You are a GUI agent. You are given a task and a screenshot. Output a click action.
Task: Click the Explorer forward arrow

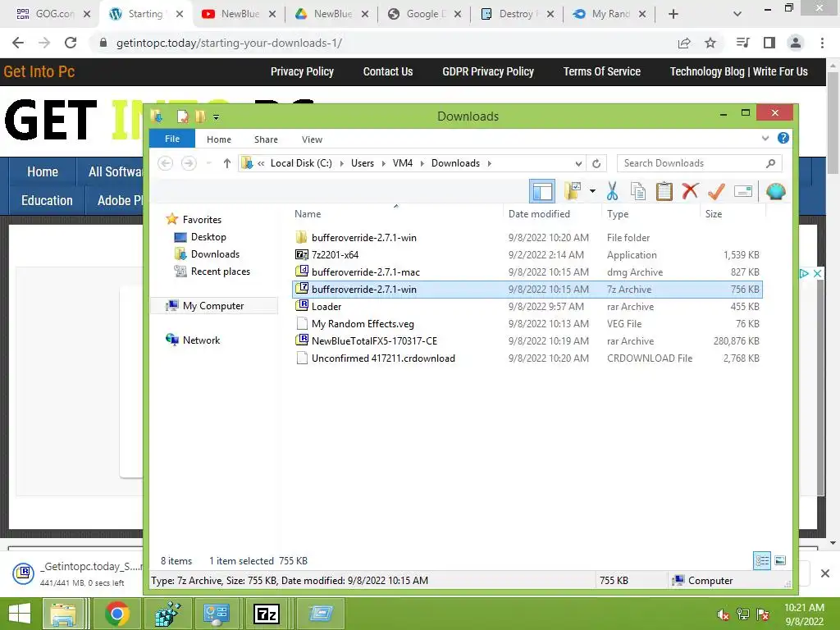tap(189, 163)
